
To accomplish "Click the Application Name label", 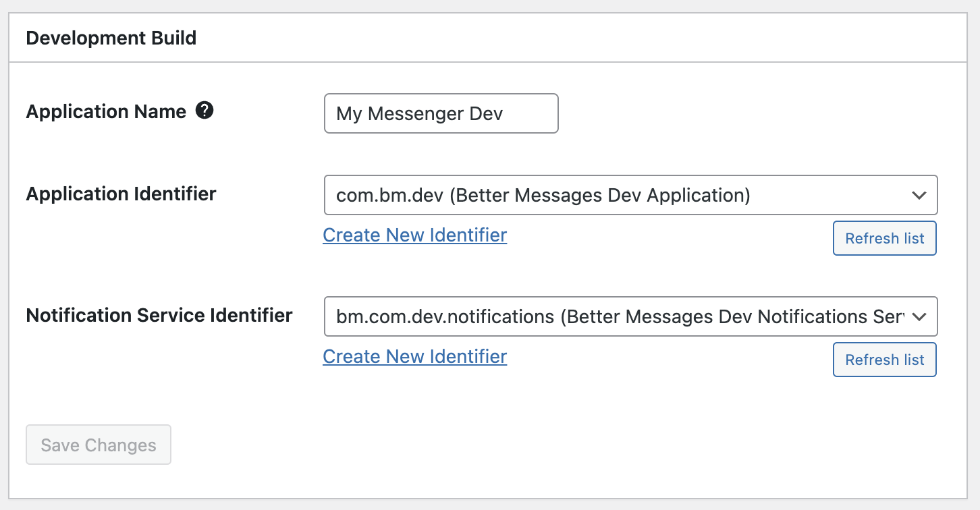I will pos(106,111).
